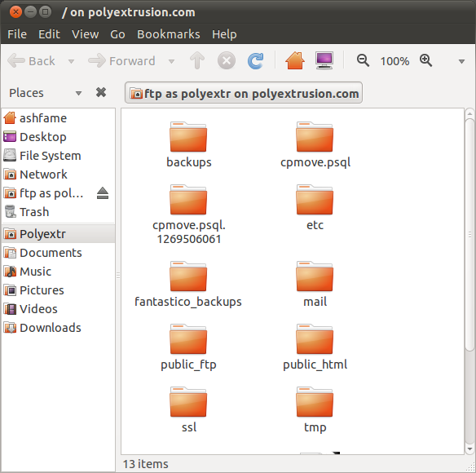The width and height of the screenshot is (476, 473).
Task: Open the Go menu
Action: tap(117, 34)
